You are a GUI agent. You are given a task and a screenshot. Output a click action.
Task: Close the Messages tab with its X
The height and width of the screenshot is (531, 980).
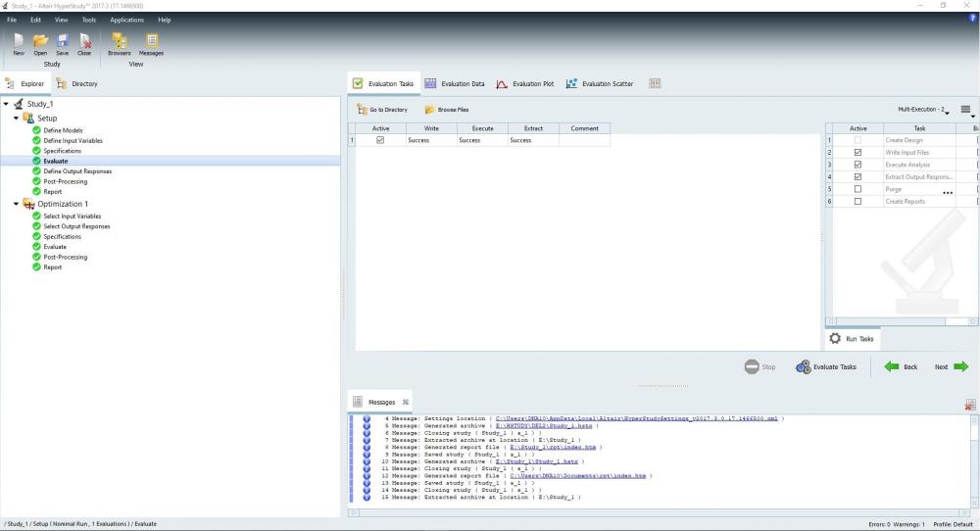[405, 402]
